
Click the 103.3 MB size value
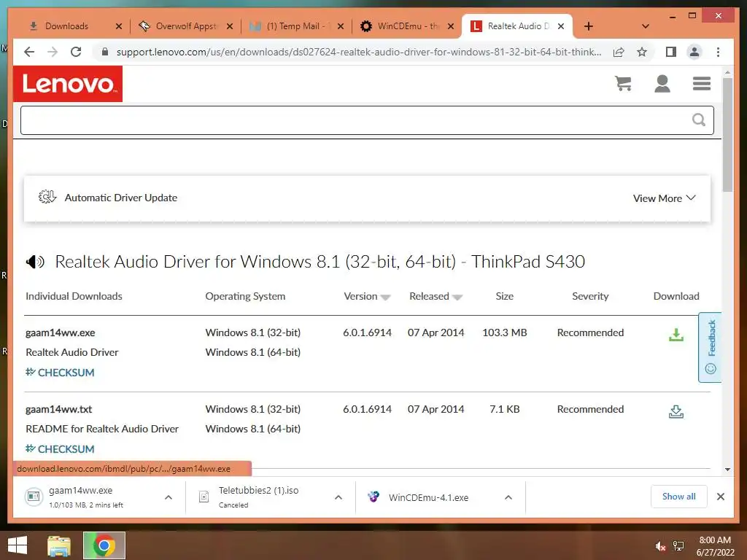tap(505, 332)
